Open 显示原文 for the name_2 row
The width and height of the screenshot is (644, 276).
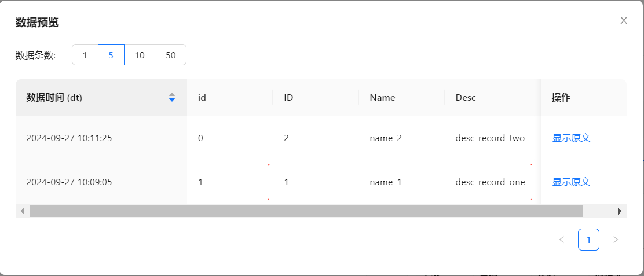[571, 138]
